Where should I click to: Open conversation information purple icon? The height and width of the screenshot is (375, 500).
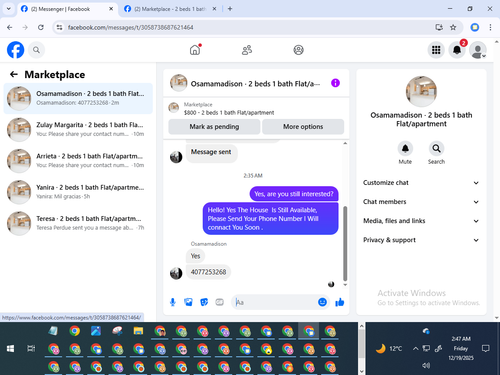point(335,83)
